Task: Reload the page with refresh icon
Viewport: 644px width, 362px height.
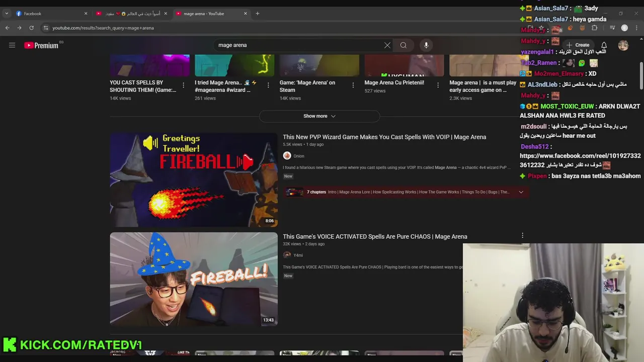Action: point(31,28)
